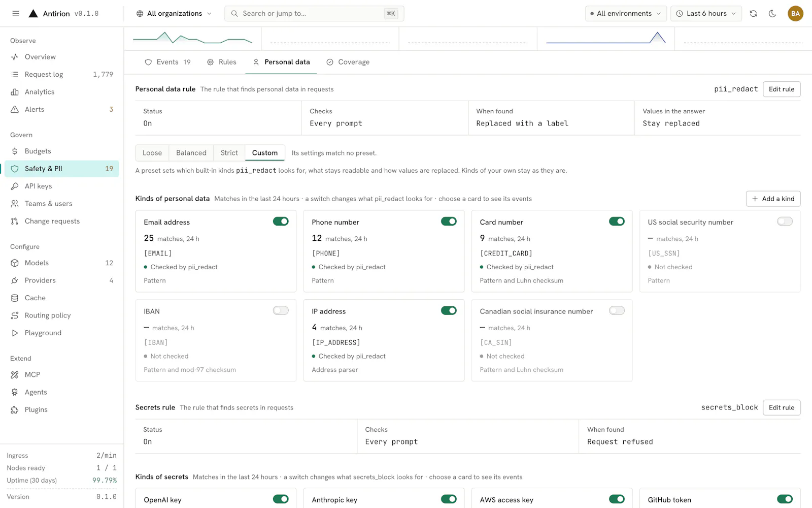Enable the IBAN detection switch

pyautogui.click(x=281, y=310)
